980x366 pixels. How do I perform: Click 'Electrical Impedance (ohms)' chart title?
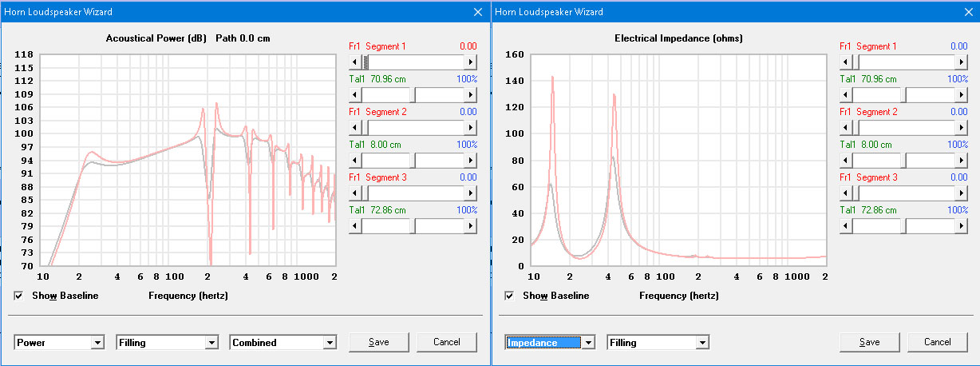[x=678, y=38]
